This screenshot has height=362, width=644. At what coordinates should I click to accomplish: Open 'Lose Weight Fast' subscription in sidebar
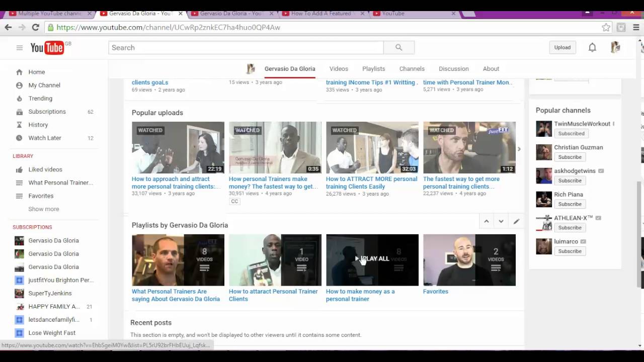click(52, 333)
